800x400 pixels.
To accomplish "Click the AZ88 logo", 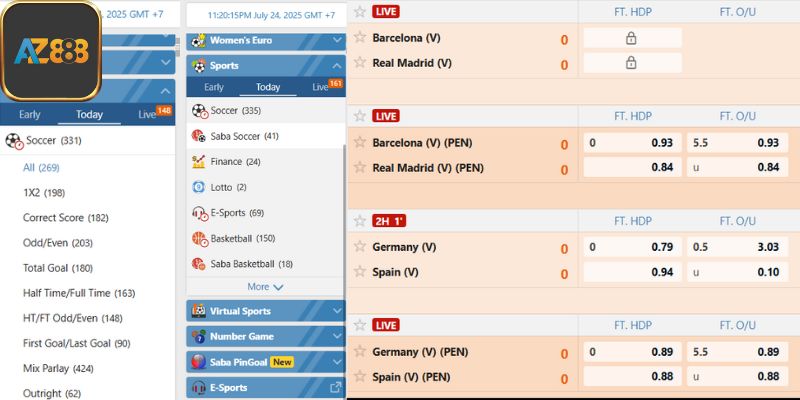I will click(51, 49).
